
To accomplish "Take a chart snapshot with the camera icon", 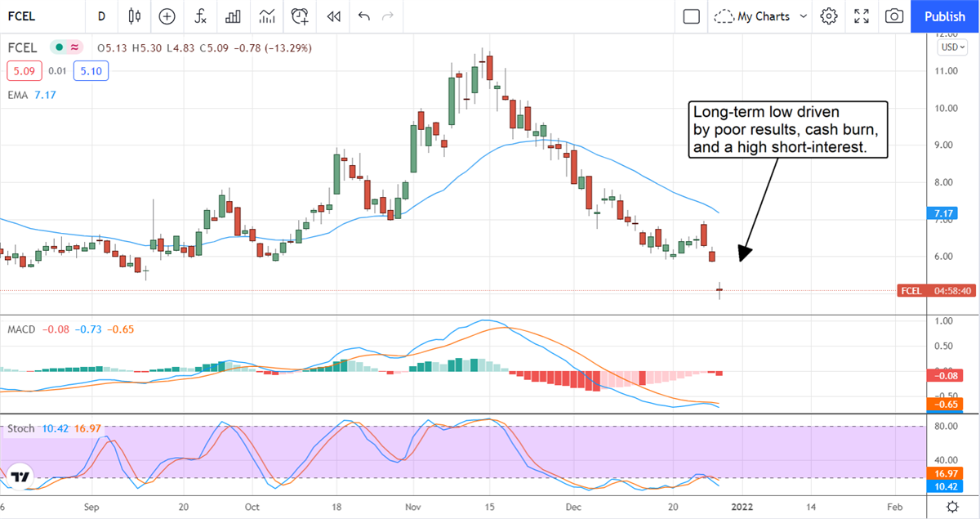I will (x=895, y=16).
